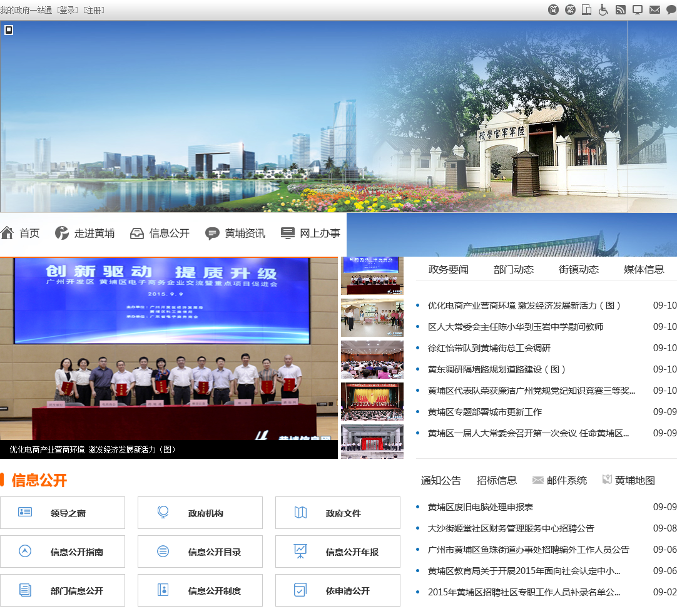Click the envelope mail icon in the top bar

[x=654, y=9]
